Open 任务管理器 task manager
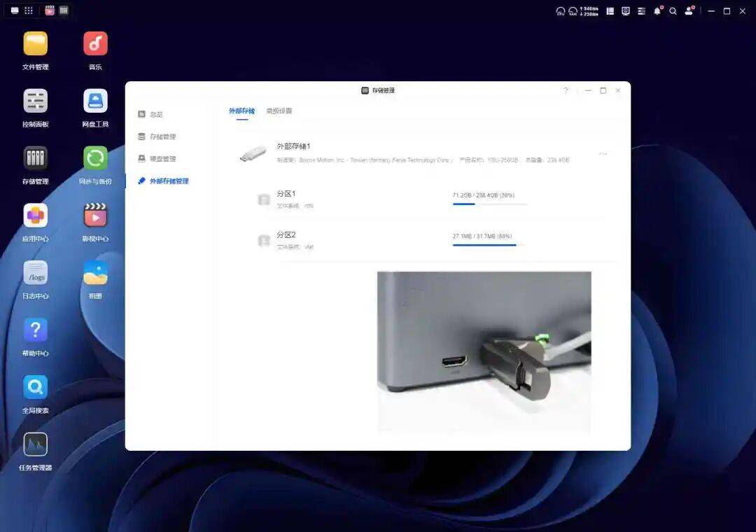 [35, 444]
